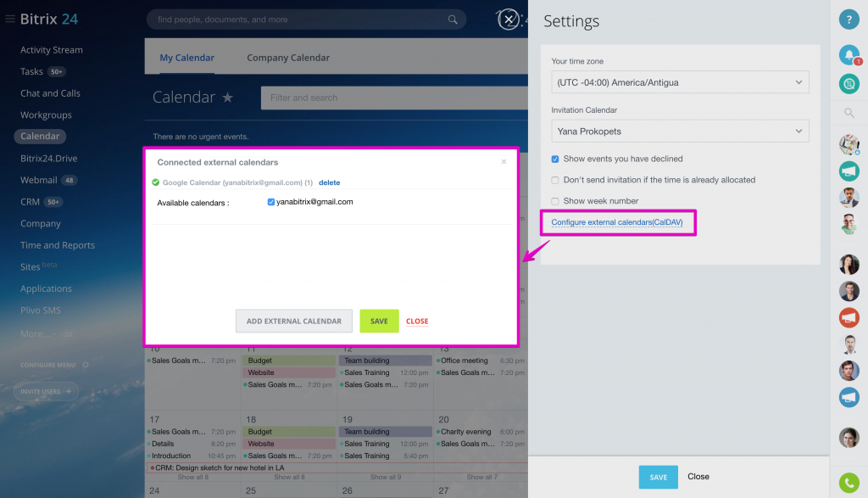Enable Don't send invitation if time allocated
Image resolution: width=868 pixels, height=498 pixels.
coord(554,180)
